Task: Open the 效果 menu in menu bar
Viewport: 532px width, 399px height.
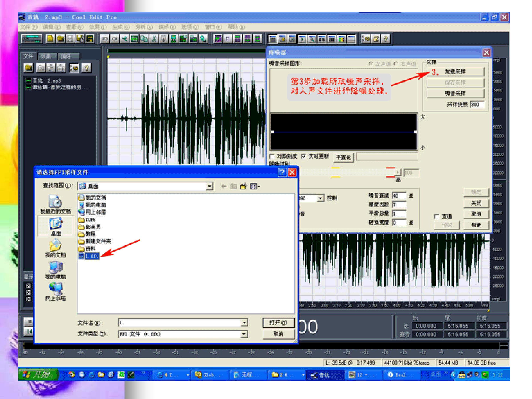Action: tap(98, 27)
